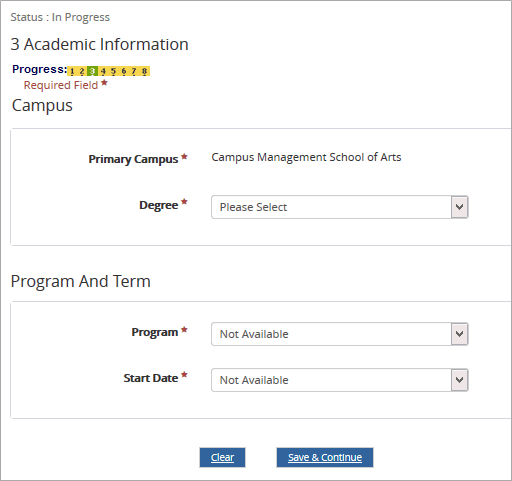The width and height of the screenshot is (512, 481).
Task: Click the Primary Campus label
Action: tap(133, 159)
